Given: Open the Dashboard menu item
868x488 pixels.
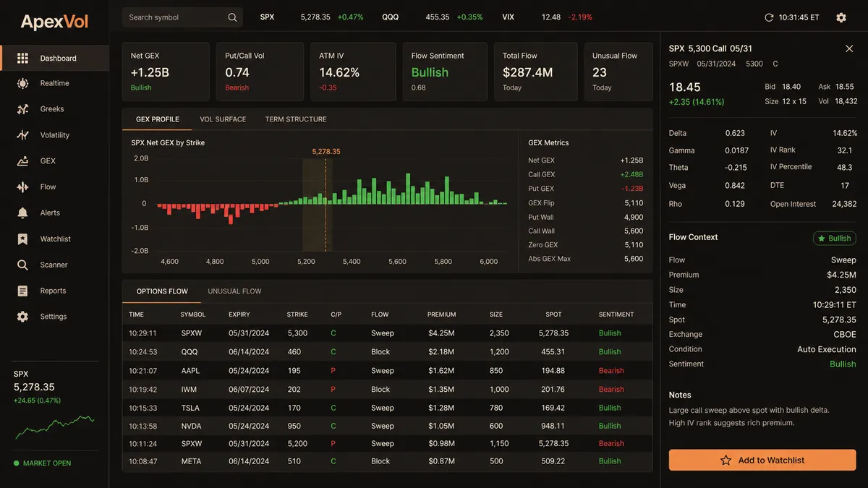Looking at the screenshot, I should [x=55, y=58].
